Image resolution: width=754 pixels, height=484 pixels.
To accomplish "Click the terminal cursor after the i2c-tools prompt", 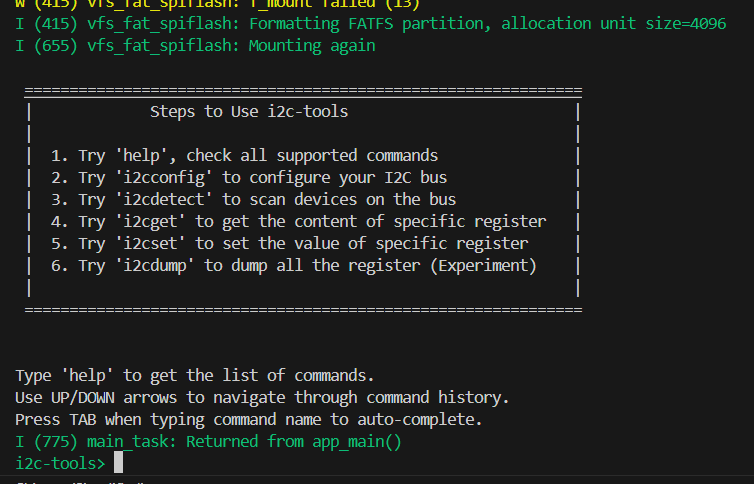I will [x=118, y=463].
